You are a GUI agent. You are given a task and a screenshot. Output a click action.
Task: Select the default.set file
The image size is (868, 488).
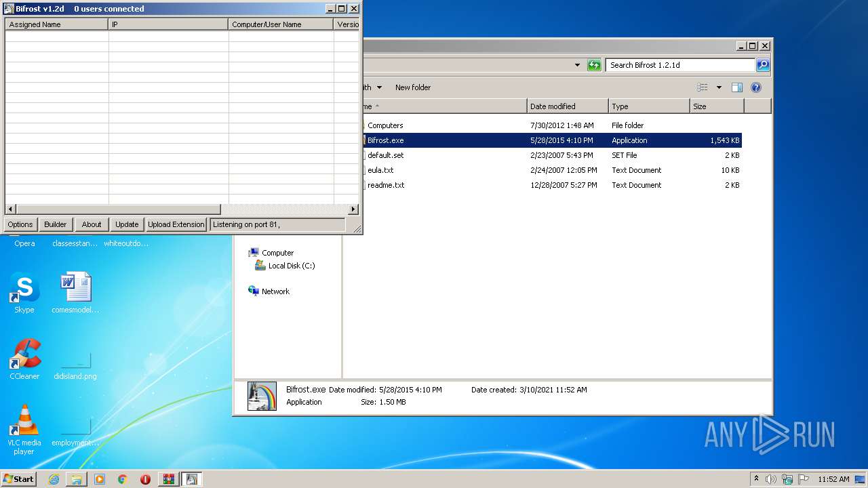click(x=385, y=155)
